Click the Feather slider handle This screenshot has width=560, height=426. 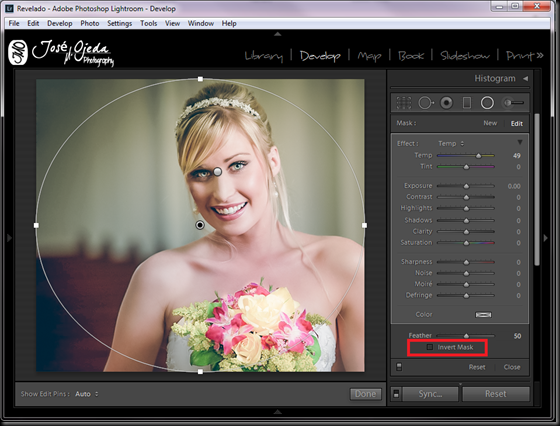pos(466,336)
